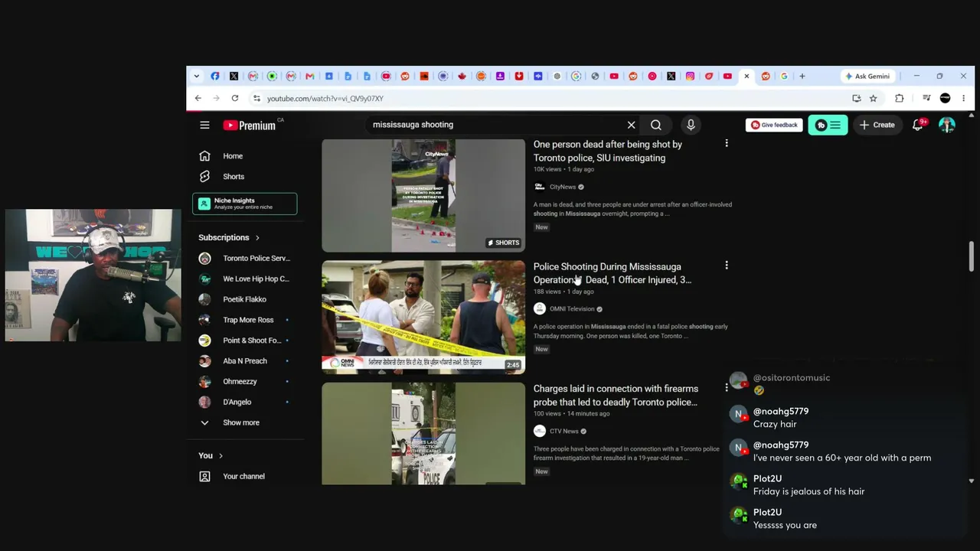Play the OMNI News police tape thumbnail

coord(423,317)
